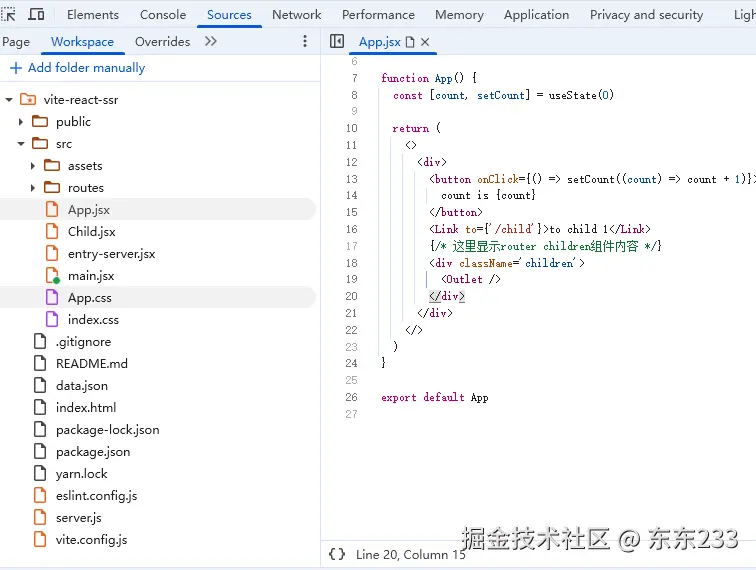This screenshot has height=570, width=756.
Task: Close the App.jsx editor tab
Action: click(425, 42)
